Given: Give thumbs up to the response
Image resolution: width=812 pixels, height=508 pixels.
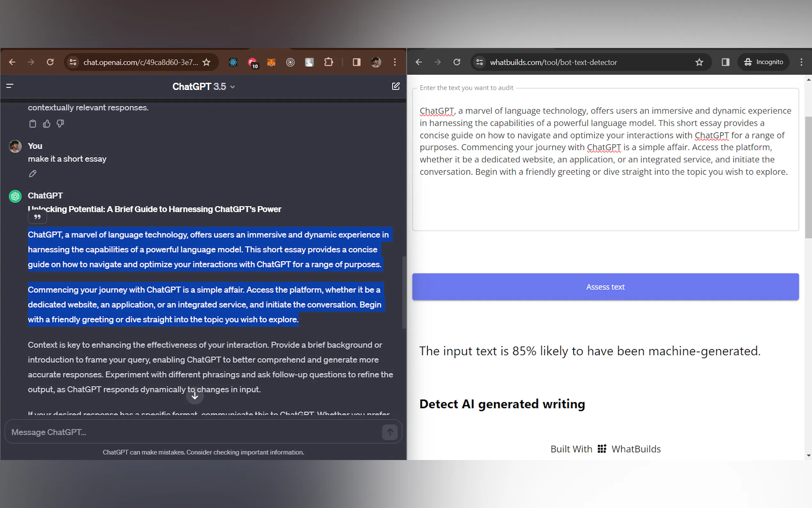Looking at the screenshot, I should click(46, 123).
